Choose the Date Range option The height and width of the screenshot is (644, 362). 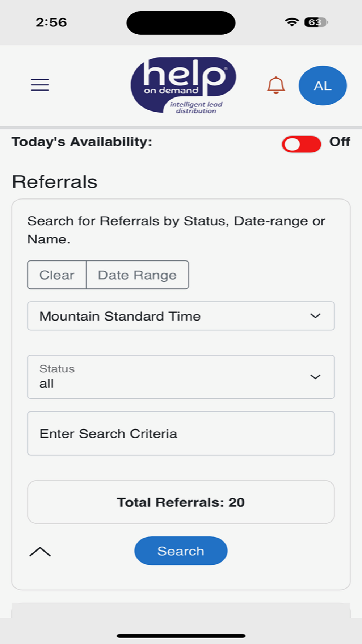[137, 275]
